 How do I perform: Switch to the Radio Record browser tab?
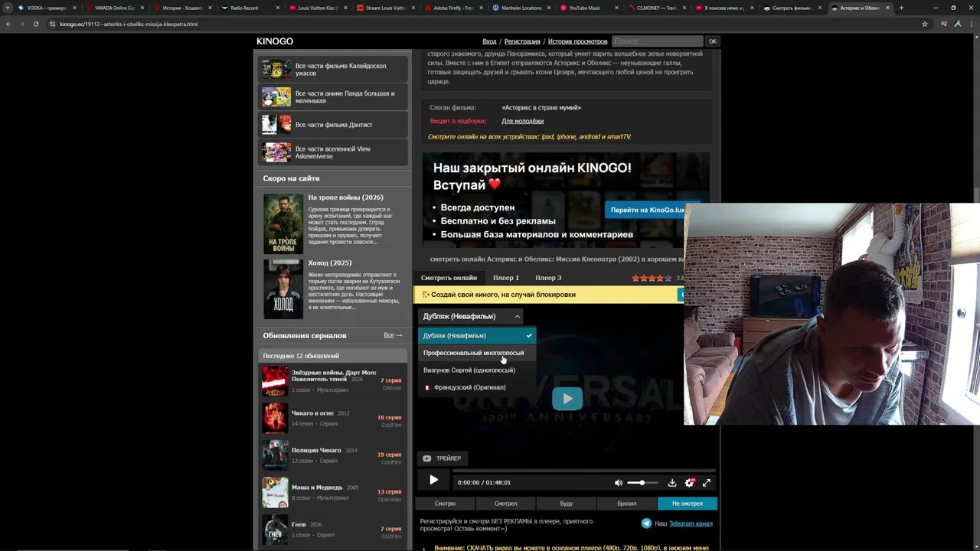point(249,8)
